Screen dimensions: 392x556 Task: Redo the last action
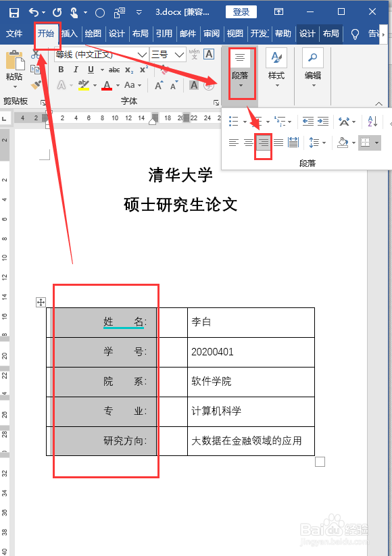[57, 13]
